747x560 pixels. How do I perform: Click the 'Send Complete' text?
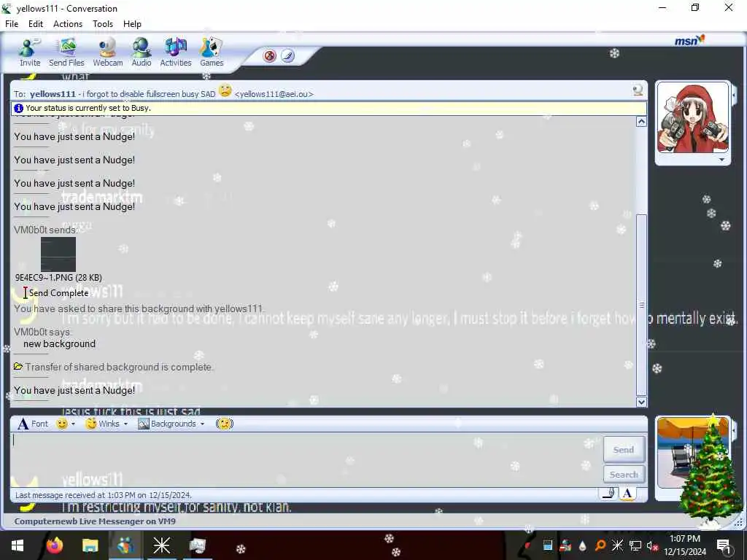pos(59,293)
